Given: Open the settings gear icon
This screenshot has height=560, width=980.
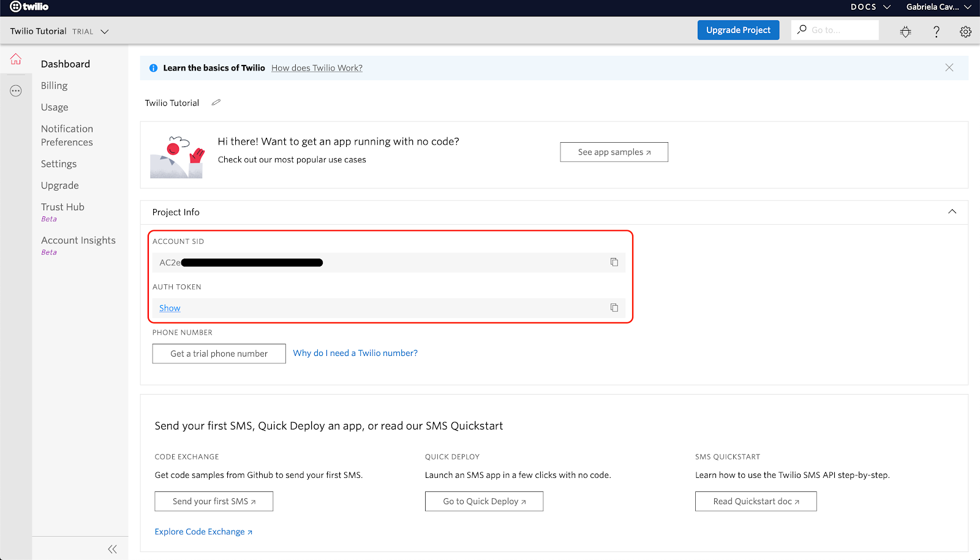Looking at the screenshot, I should (x=965, y=32).
